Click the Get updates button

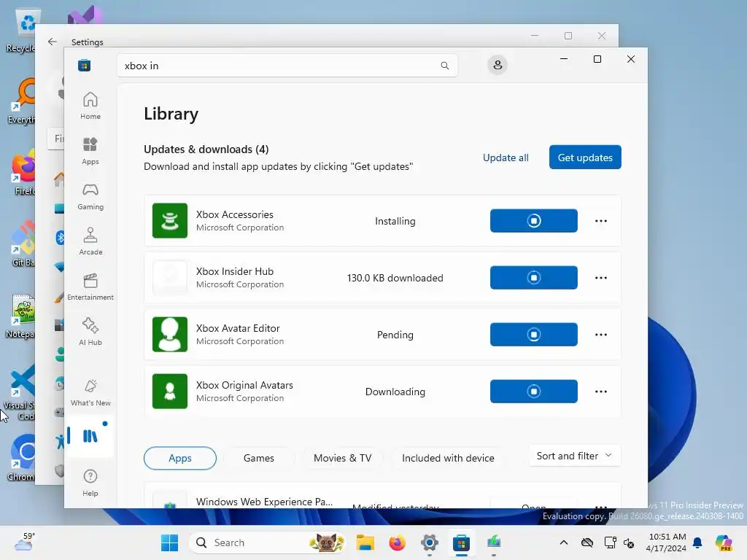585,157
